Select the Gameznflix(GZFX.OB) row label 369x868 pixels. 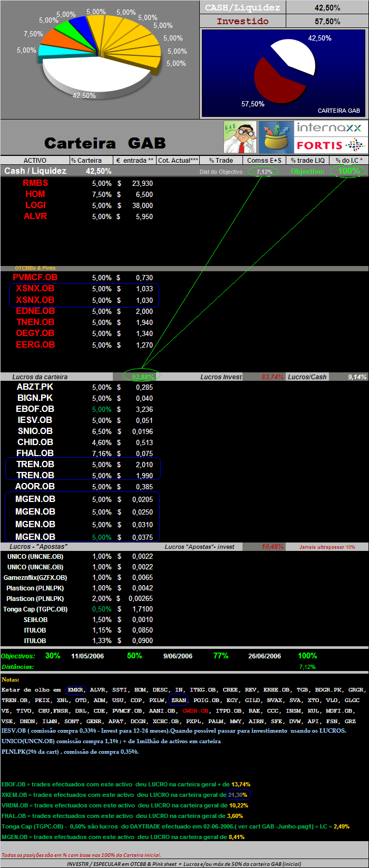pyautogui.click(x=35, y=577)
